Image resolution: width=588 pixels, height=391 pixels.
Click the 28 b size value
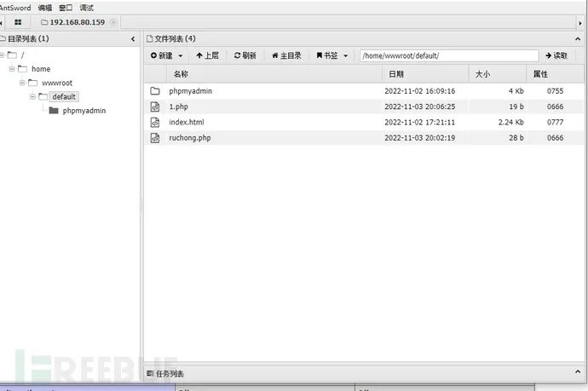click(516, 138)
